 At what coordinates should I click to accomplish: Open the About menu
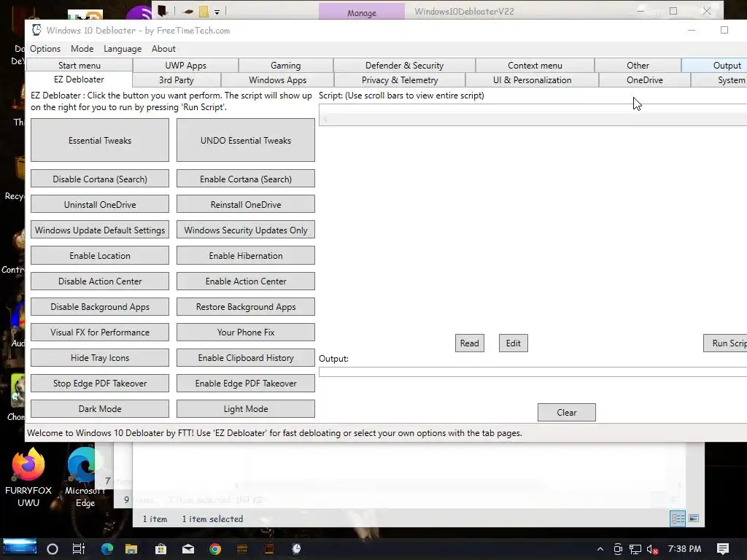tap(163, 49)
